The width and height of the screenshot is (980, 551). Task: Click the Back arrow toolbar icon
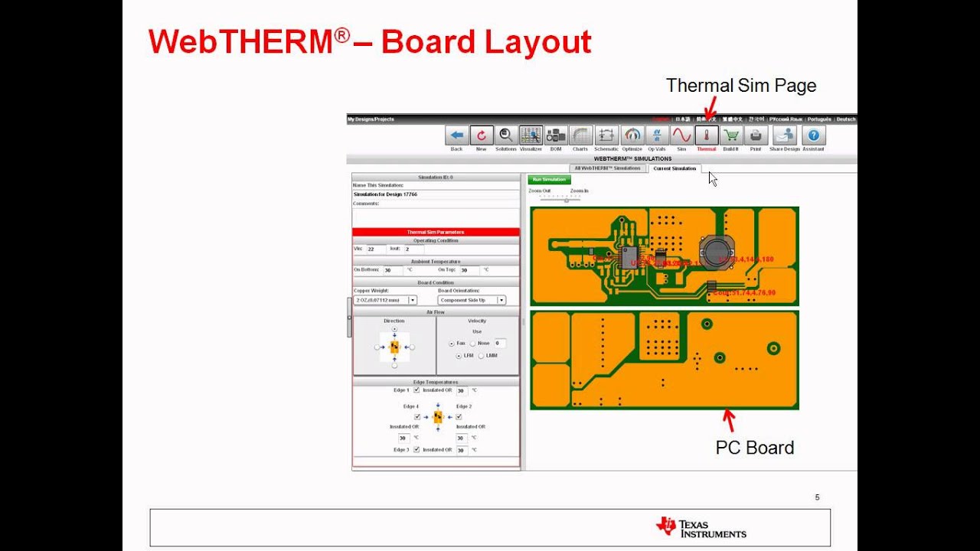(x=457, y=135)
